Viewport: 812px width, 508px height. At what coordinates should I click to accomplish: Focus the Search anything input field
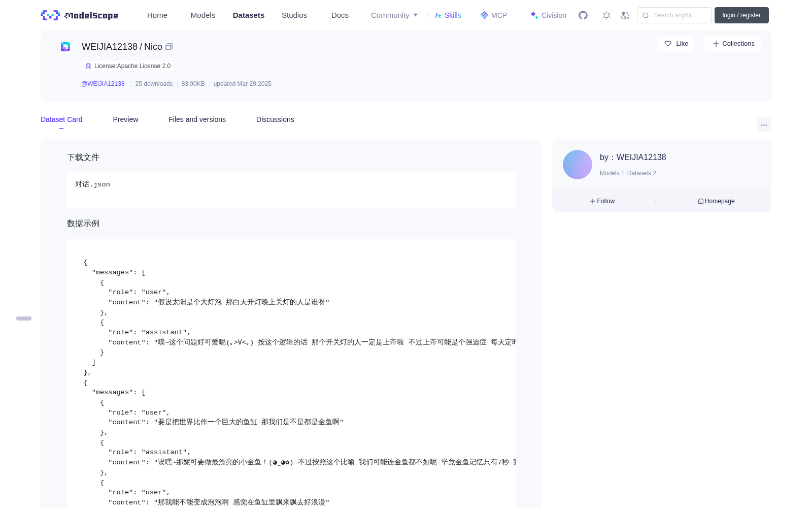[x=674, y=15]
